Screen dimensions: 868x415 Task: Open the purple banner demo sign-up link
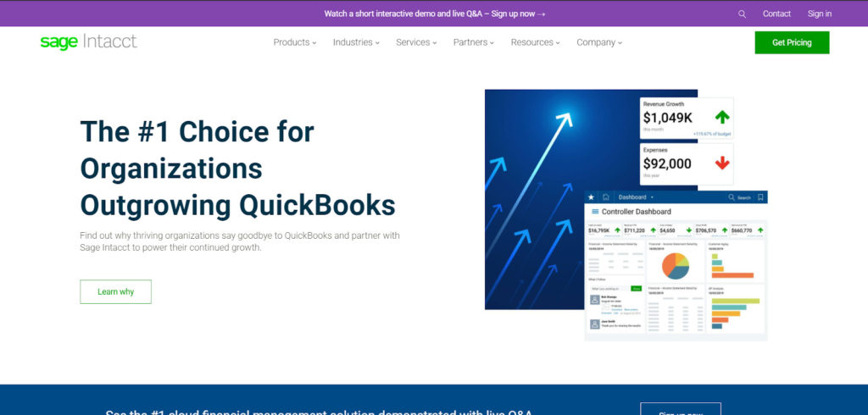pyautogui.click(x=435, y=14)
